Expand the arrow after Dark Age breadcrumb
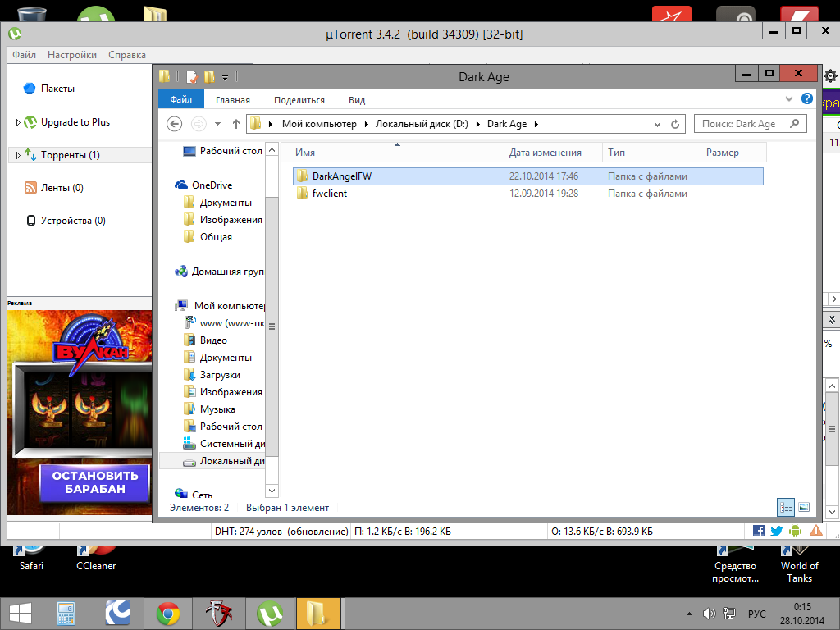Image resolution: width=840 pixels, height=630 pixels. click(536, 125)
